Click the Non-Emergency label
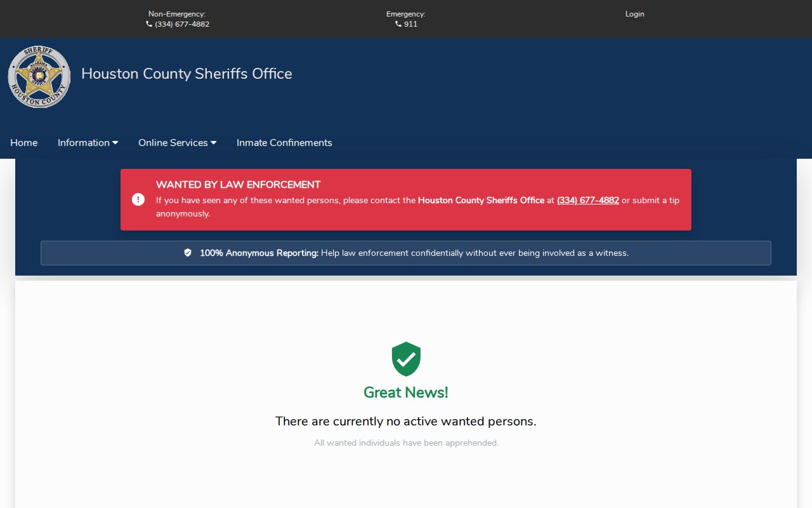Image resolution: width=812 pixels, height=508 pixels. [177, 14]
